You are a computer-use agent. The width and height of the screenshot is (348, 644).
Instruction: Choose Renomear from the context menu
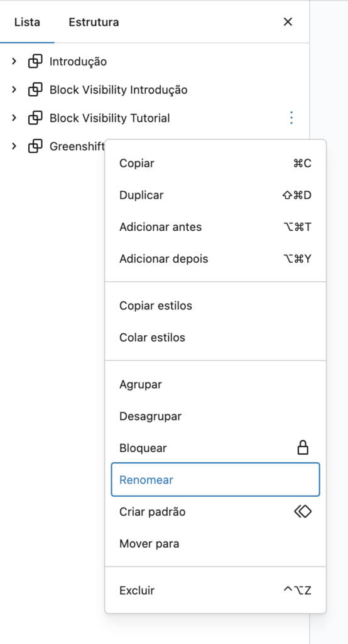(x=215, y=480)
